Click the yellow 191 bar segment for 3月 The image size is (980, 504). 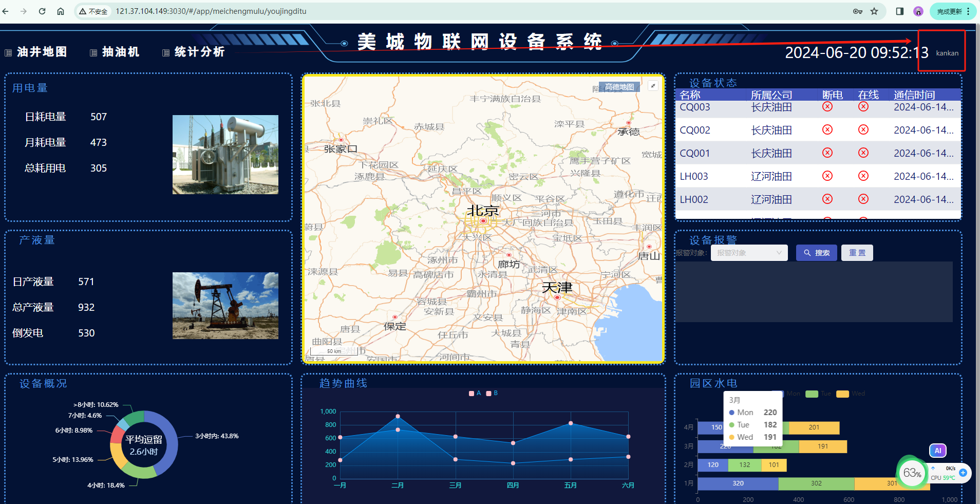[823, 446]
